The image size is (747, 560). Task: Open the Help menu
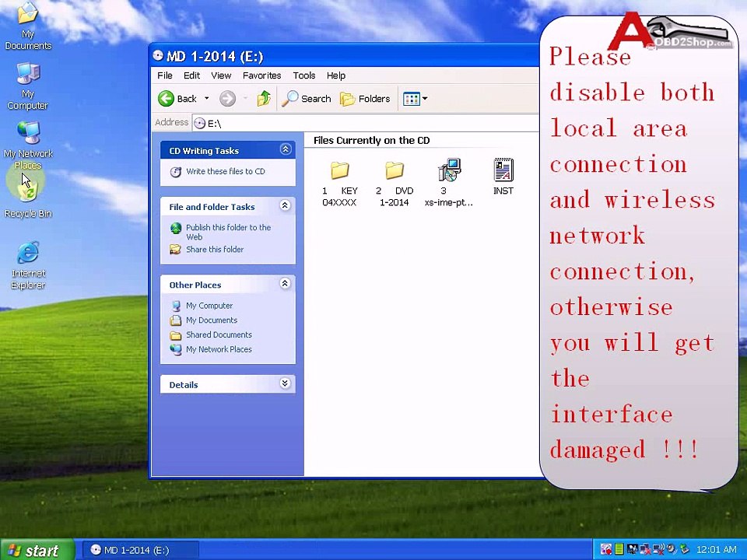pos(336,75)
